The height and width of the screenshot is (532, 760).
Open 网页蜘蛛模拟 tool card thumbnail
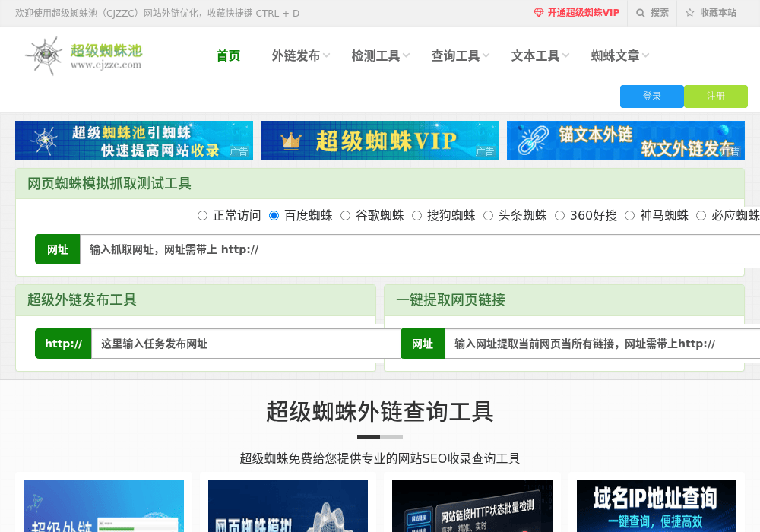pos(288,506)
